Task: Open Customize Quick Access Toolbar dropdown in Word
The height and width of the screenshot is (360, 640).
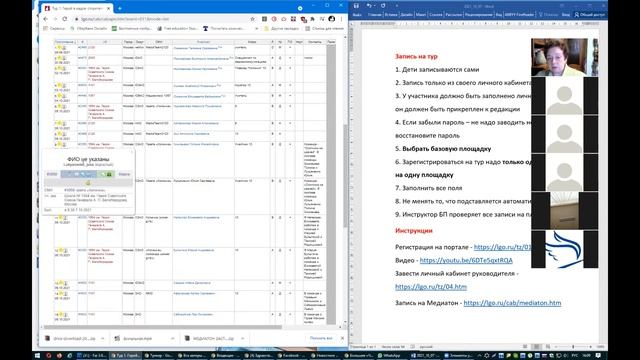Action: (x=397, y=6)
